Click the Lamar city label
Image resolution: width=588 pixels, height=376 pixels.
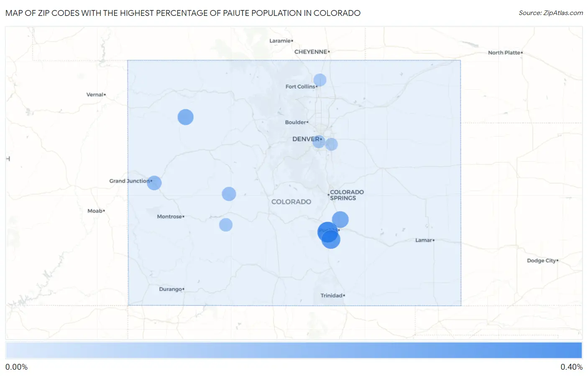coord(424,240)
